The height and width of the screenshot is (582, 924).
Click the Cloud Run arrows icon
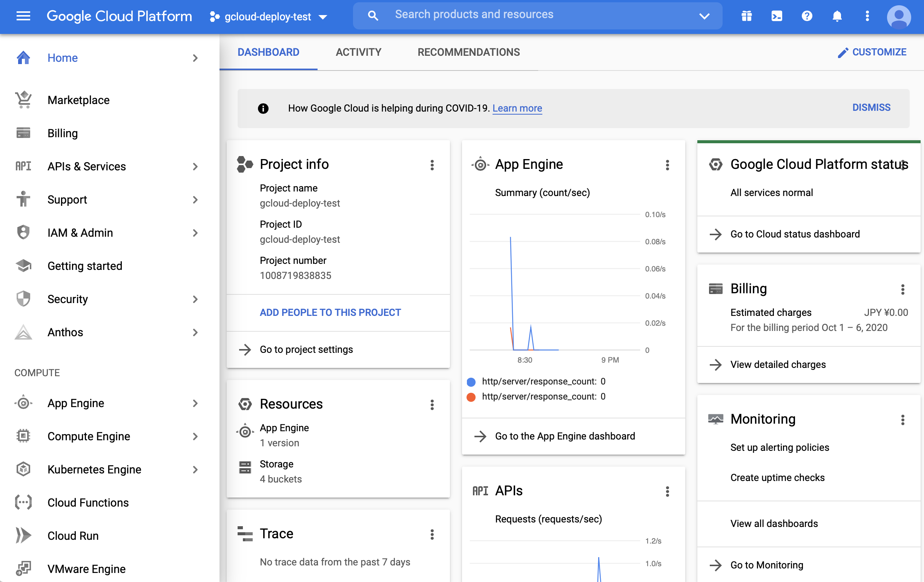[23, 535]
